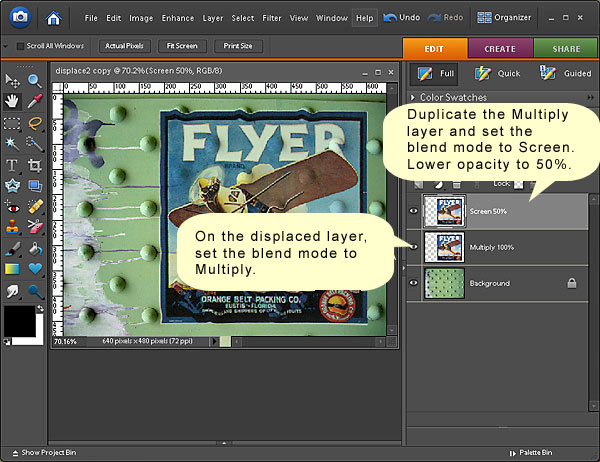The image size is (600, 462).
Task: Select the Rectangular Marquee tool
Action: 12,123
